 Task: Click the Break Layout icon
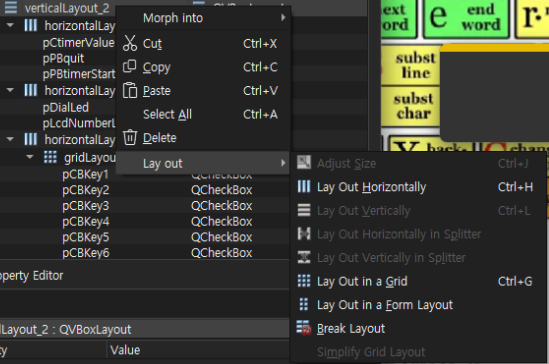pos(304,328)
